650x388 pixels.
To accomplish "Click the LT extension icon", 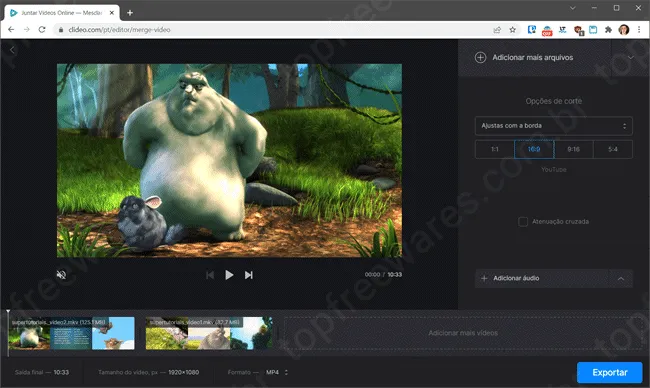I will coord(563,30).
